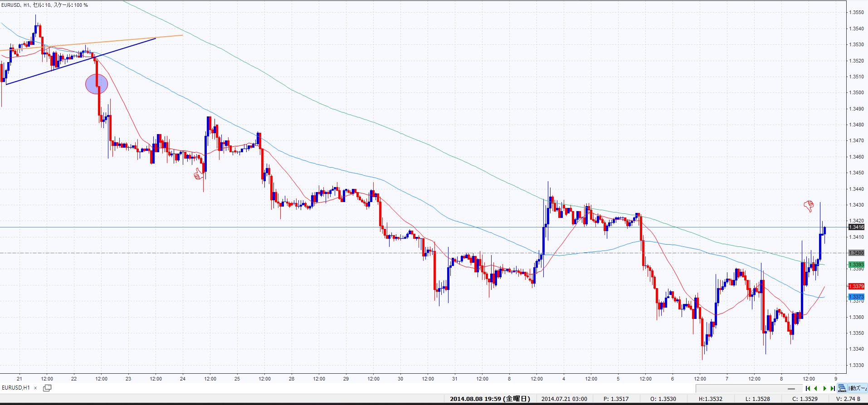This screenshot has height=405, width=868.
Task: Click the chart shift icon beside auto zoom
Action: point(842,388)
